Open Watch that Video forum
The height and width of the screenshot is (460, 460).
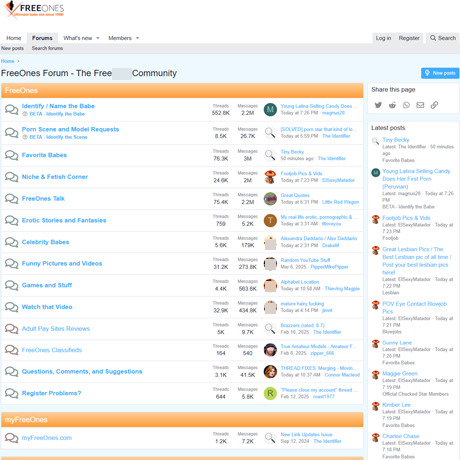(47, 307)
